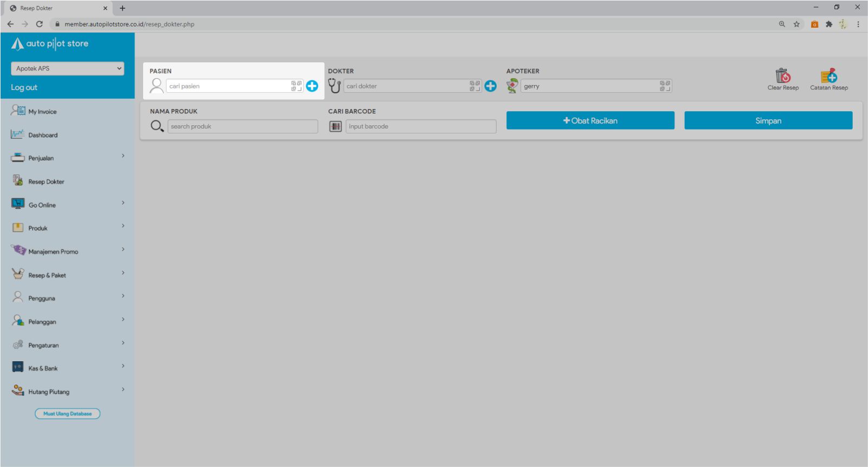The height and width of the screenshot is (467, 868).
Task: Click QR scan icon in Dokter field
Action: 474,86
